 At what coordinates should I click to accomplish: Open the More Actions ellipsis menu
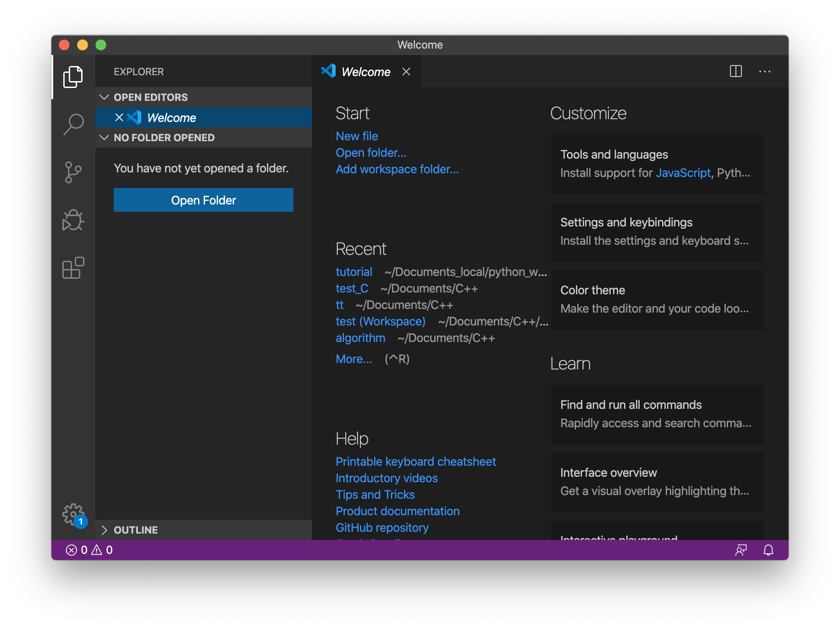[x=764, y=71]
